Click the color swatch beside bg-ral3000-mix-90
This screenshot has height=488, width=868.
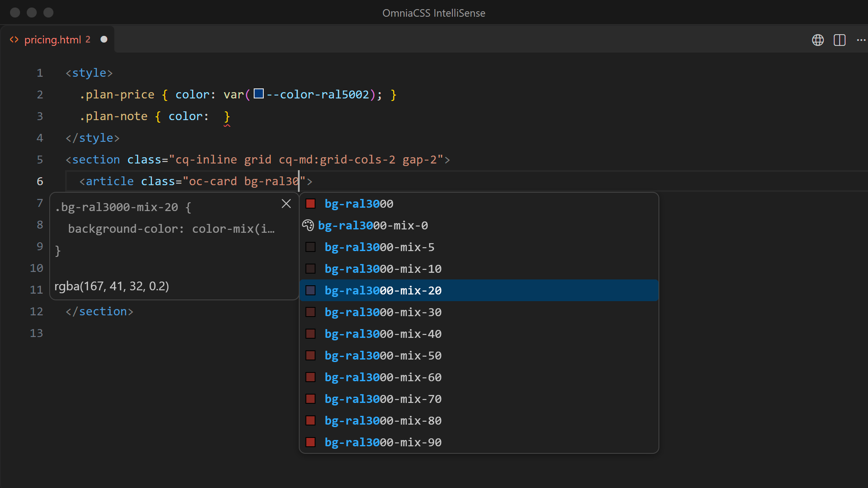tap(310, 442)
